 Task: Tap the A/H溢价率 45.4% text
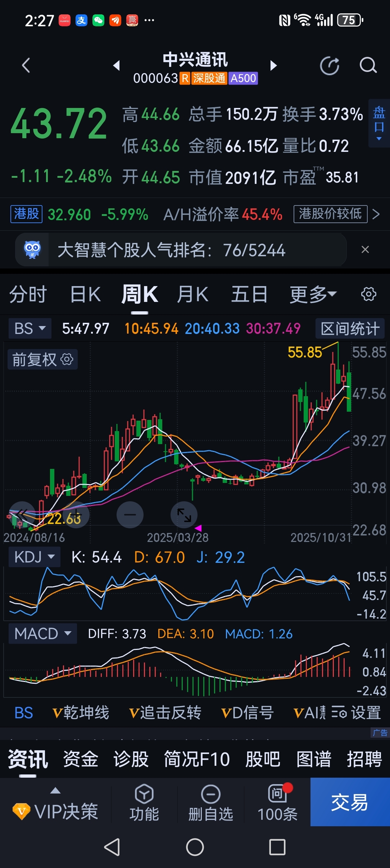pos(223,214)
